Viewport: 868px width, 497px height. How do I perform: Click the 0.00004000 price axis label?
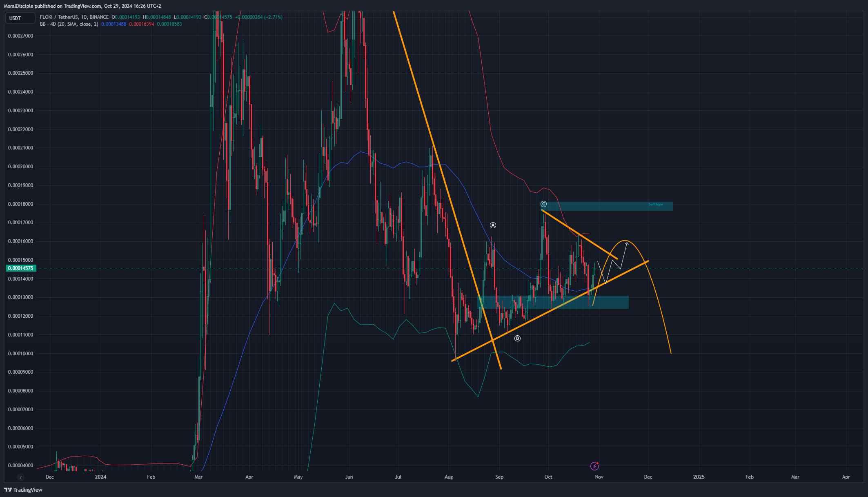pyautogui.click(x=21, y=466)
